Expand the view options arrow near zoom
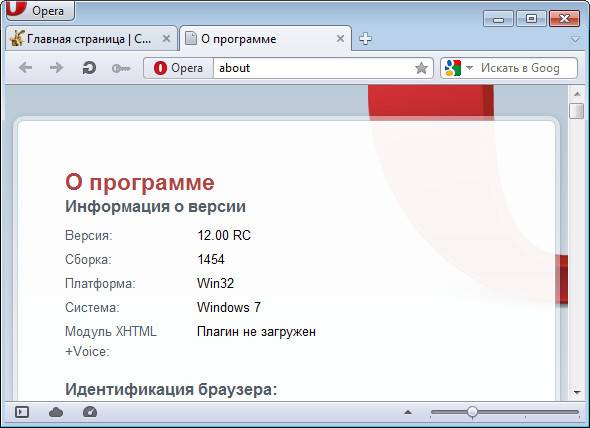 (408, 412)
